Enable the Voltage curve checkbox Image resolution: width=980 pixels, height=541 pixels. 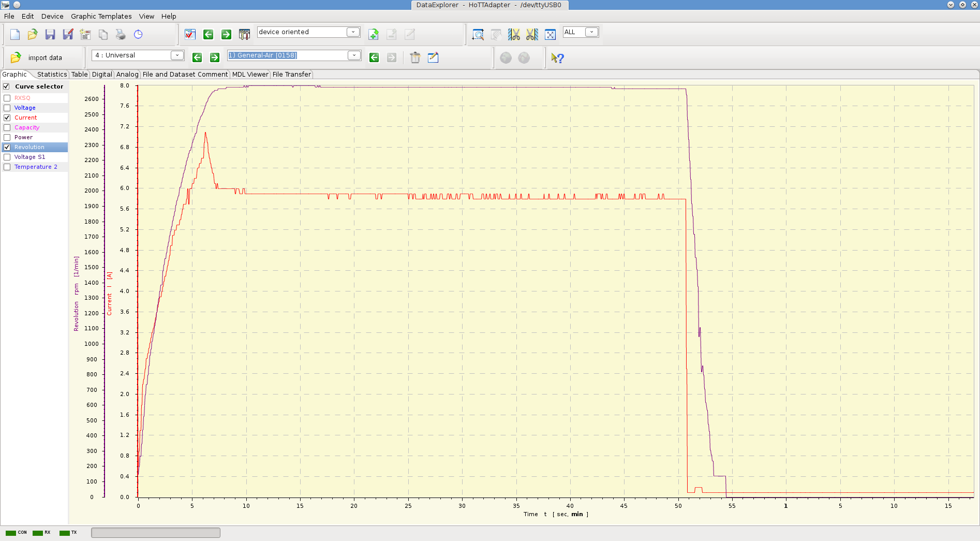click(7, 108)
